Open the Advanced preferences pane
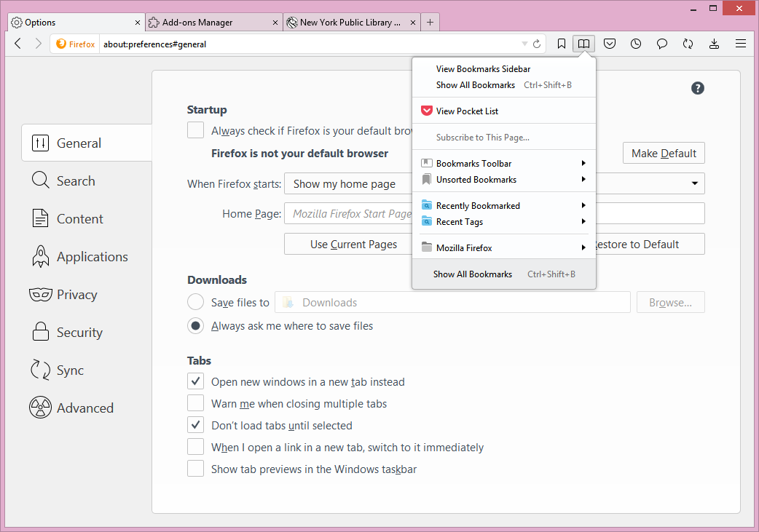Image resolution: width=759 pixels, height=532 pixels. [87, 408]
